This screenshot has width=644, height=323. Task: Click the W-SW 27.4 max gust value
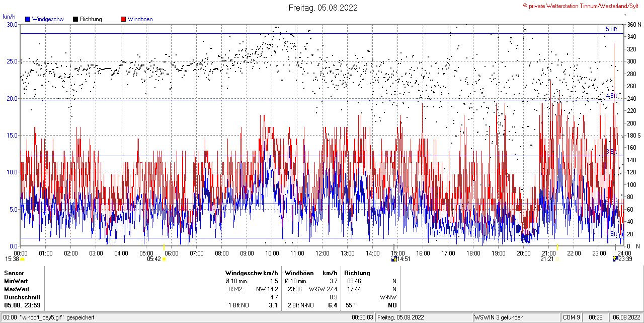[323, 289]
